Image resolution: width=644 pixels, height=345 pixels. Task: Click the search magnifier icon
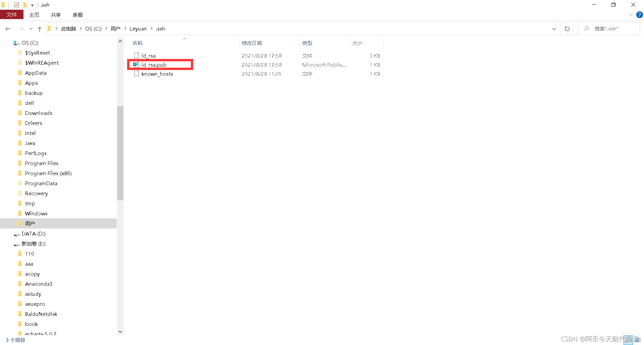click(586, 28)
